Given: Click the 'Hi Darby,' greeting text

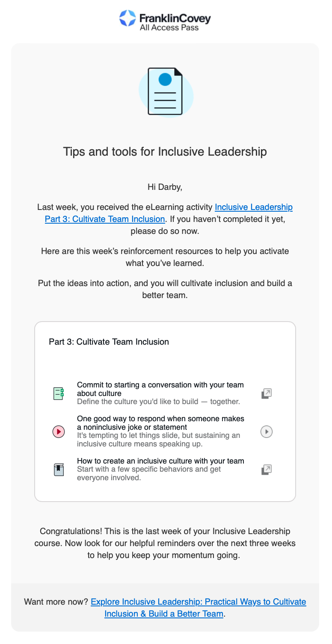Looking at the screenshot, I should pyautogui.click(x=165, y=186).
